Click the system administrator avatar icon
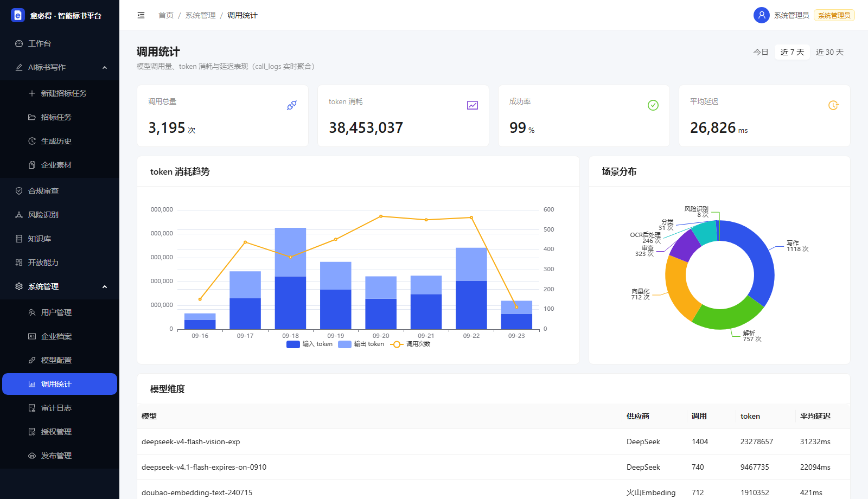Viewport: 868px width, 499px height. (x=762, y=15)
